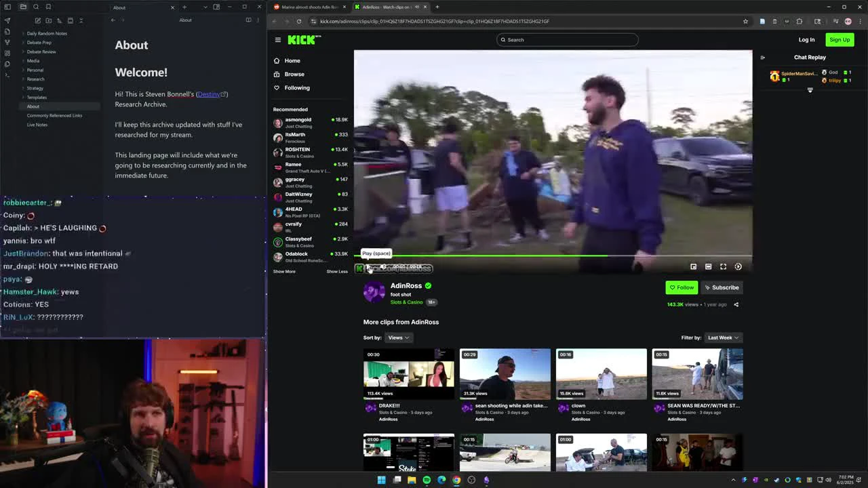Open the Filter by Last Week dropdown

(723, 338)
